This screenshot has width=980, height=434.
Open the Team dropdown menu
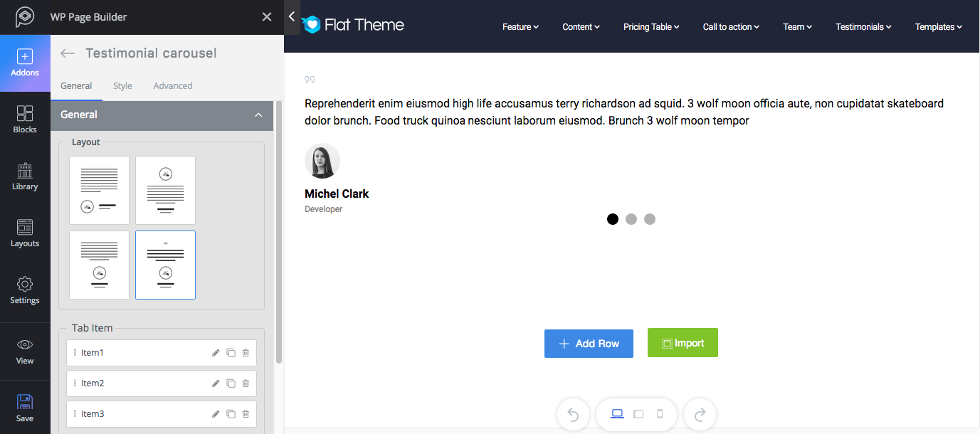tap(798, 27)
